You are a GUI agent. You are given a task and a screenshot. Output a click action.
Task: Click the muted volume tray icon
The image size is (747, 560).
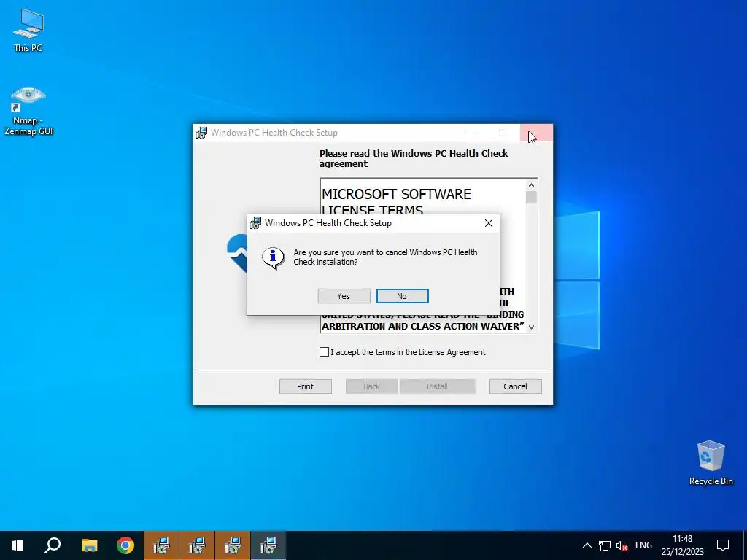622,545
